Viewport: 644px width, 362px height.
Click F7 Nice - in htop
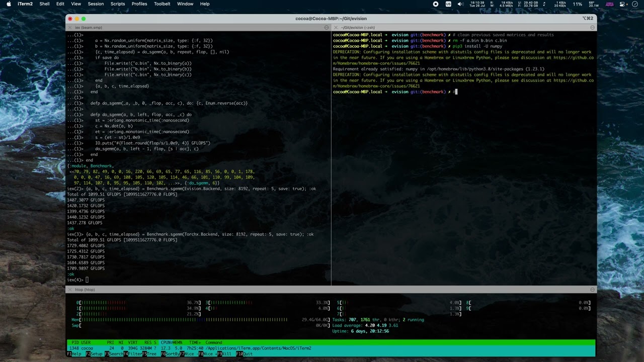click(x=188, y=354)
